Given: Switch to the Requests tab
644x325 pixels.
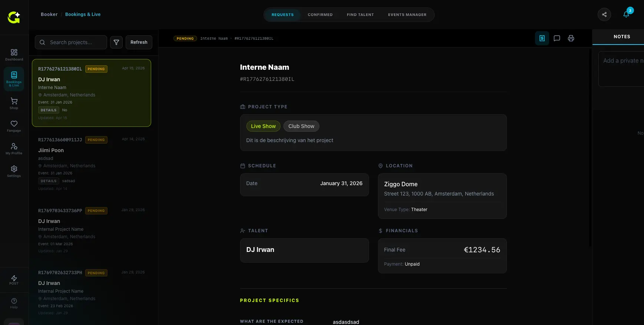Looking at the screenshot, I should 283,15.
